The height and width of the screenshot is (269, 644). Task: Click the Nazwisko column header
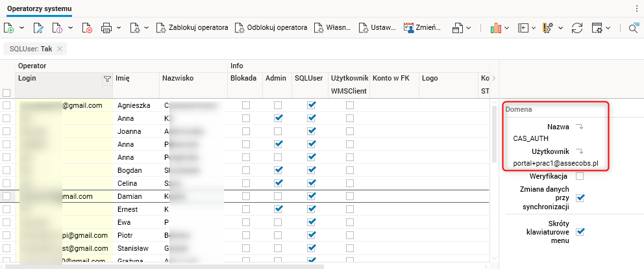click(x=179, y=78)
